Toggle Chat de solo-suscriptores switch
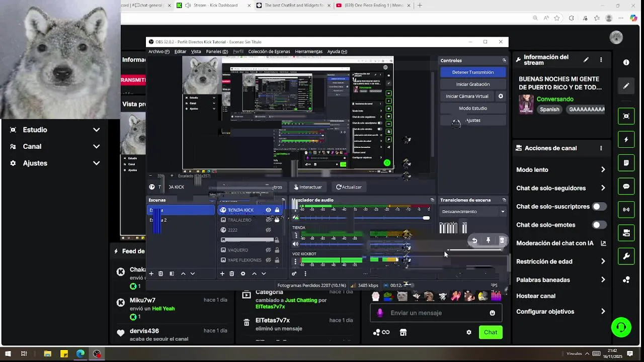This screenshot has height=362, width=644. pos(599,207)
